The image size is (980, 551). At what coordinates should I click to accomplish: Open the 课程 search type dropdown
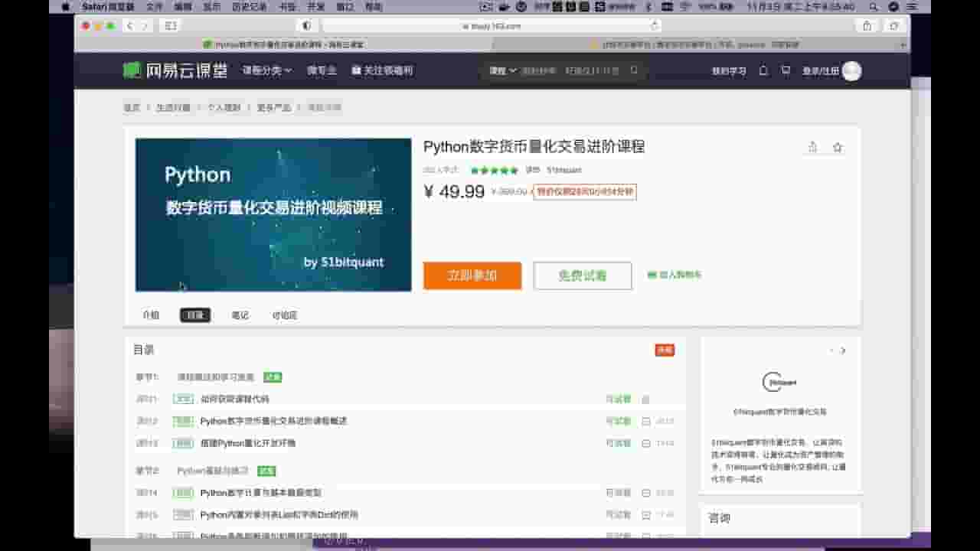(x=502, y=70)
